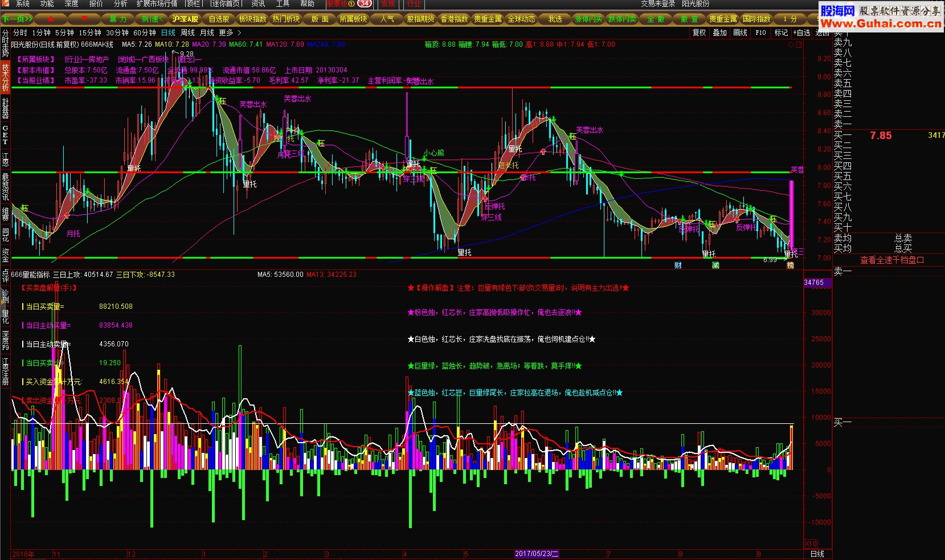Open 最新资讯 sidebar tab
This screenshot has width=945, height=560.
pos(5,186)
